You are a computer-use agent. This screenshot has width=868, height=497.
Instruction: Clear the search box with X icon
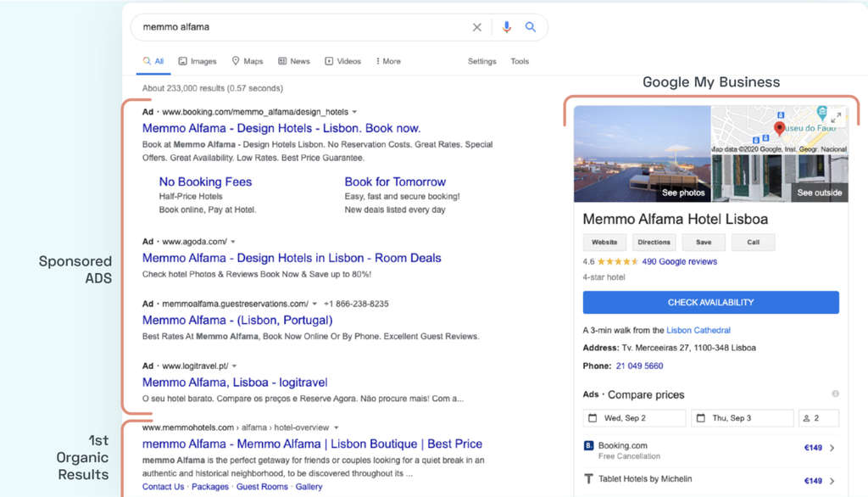point(477,27)
